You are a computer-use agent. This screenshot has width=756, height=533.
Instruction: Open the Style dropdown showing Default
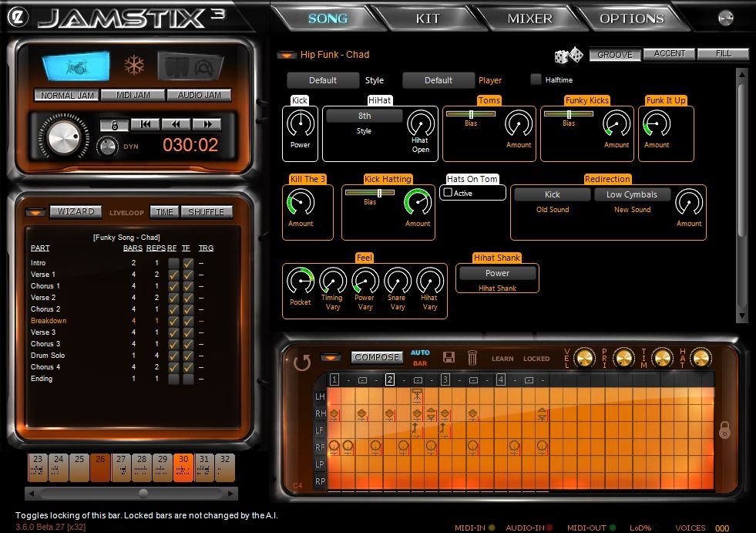coord(323,79)
